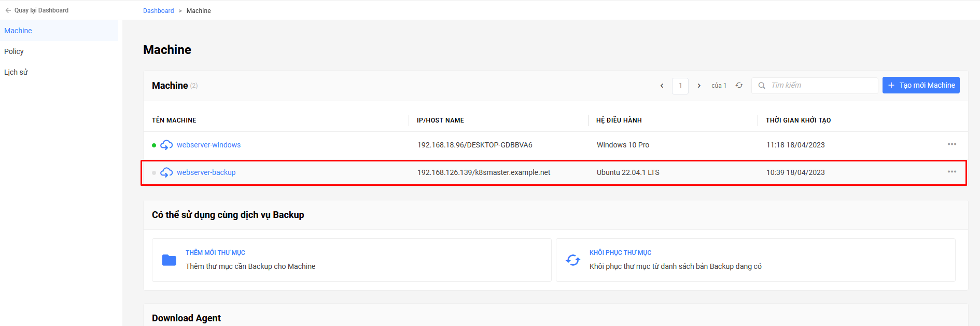980x326 pixels.
Task: Open the three-dot menu for webserver-backup
Action: (x=952, y=172)
